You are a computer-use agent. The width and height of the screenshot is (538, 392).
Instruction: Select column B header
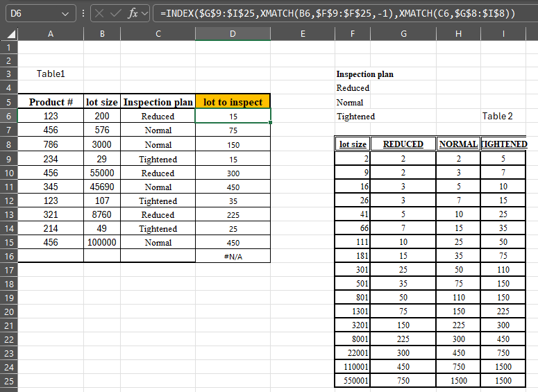point(102,34)
